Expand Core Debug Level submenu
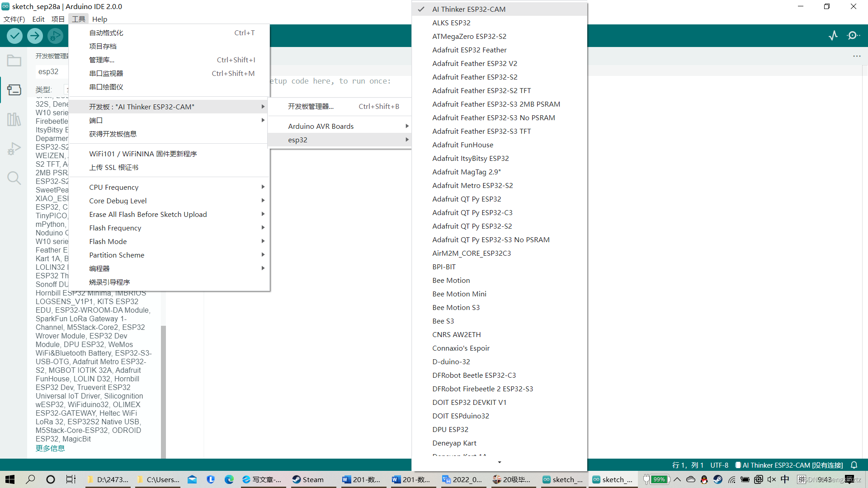The image size is (868, 488). click(170, 201)
